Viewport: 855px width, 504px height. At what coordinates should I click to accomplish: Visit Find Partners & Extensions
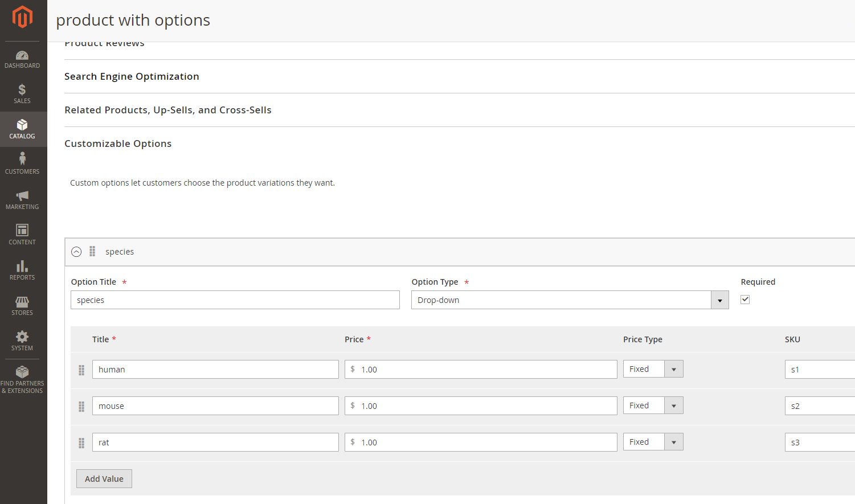pos(22,380)
